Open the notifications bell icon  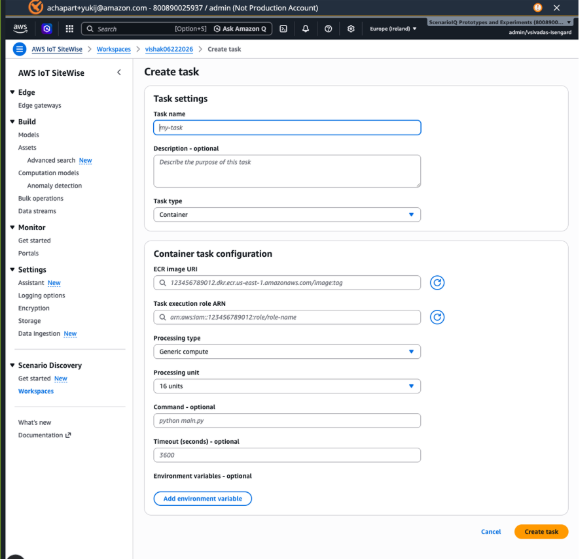tap(305, 28)
